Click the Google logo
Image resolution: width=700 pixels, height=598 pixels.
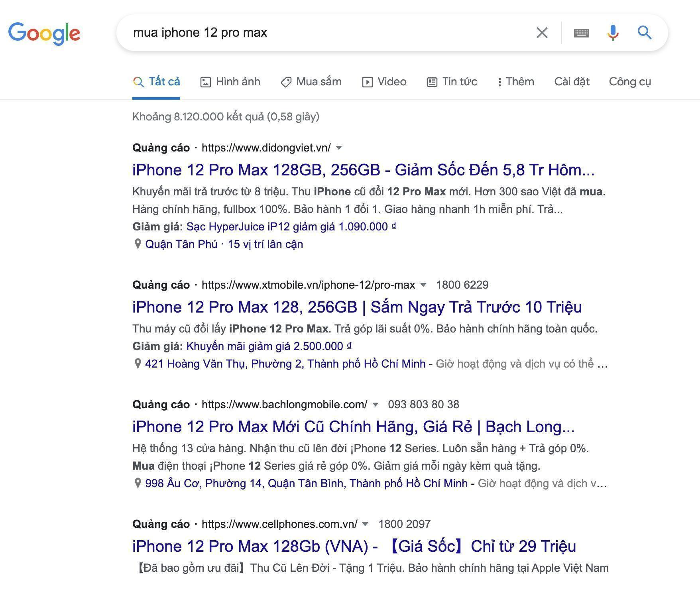44,33
